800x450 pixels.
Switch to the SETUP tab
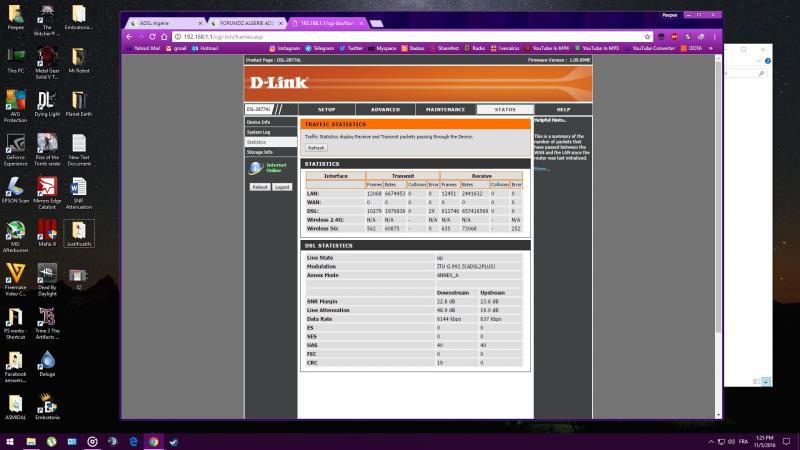point(326,109)
